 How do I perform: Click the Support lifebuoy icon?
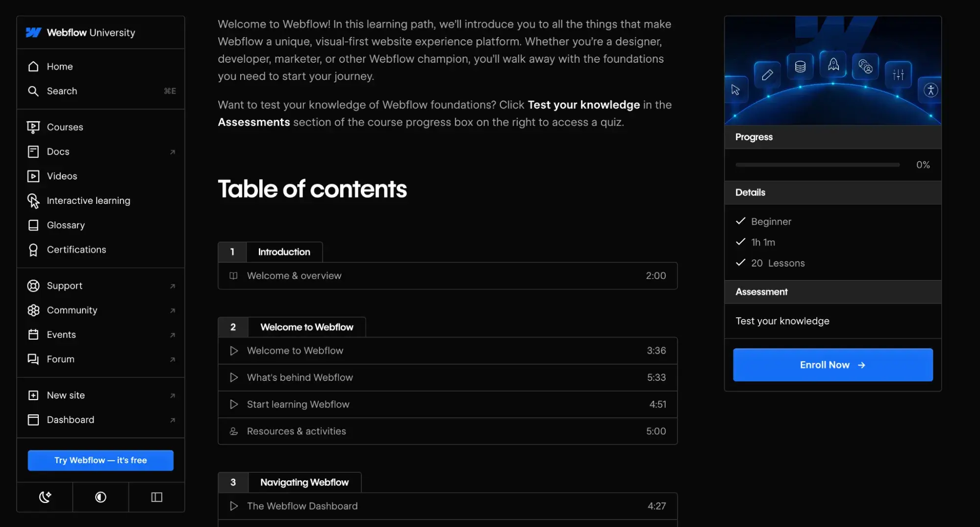pos(33,286)
